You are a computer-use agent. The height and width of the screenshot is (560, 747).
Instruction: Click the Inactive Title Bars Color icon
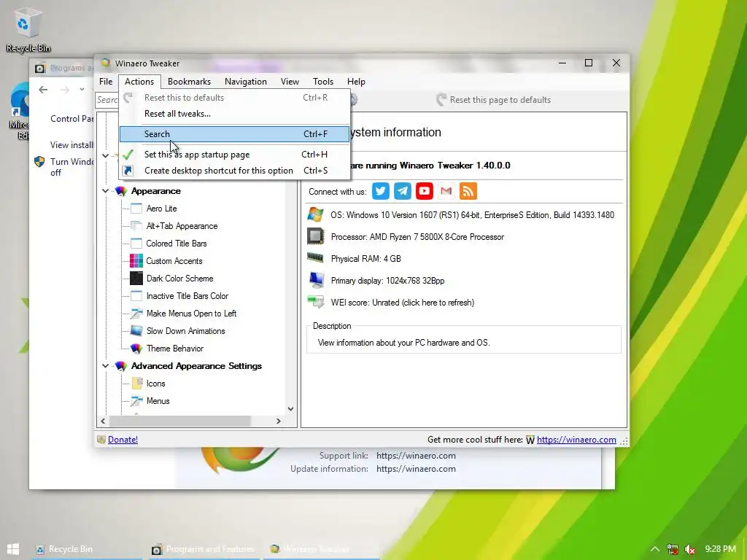point(136,296)
